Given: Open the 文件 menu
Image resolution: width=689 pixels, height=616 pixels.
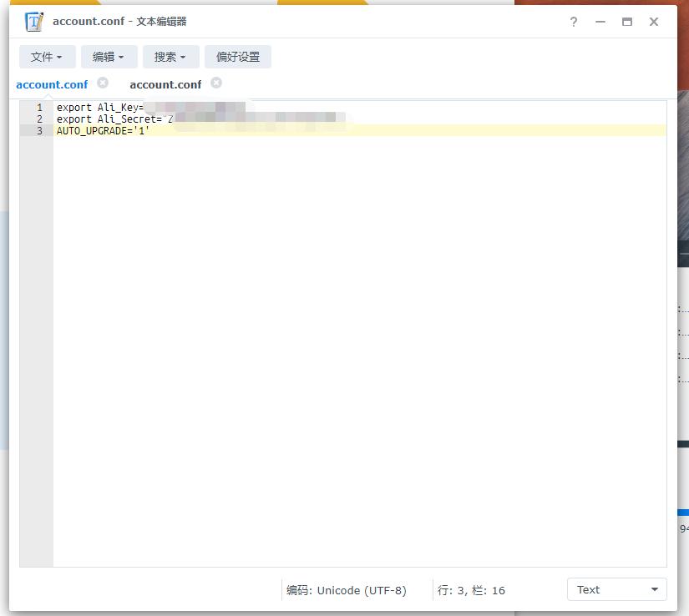Looking at the screenshot, I should click(x=47, y=56).
